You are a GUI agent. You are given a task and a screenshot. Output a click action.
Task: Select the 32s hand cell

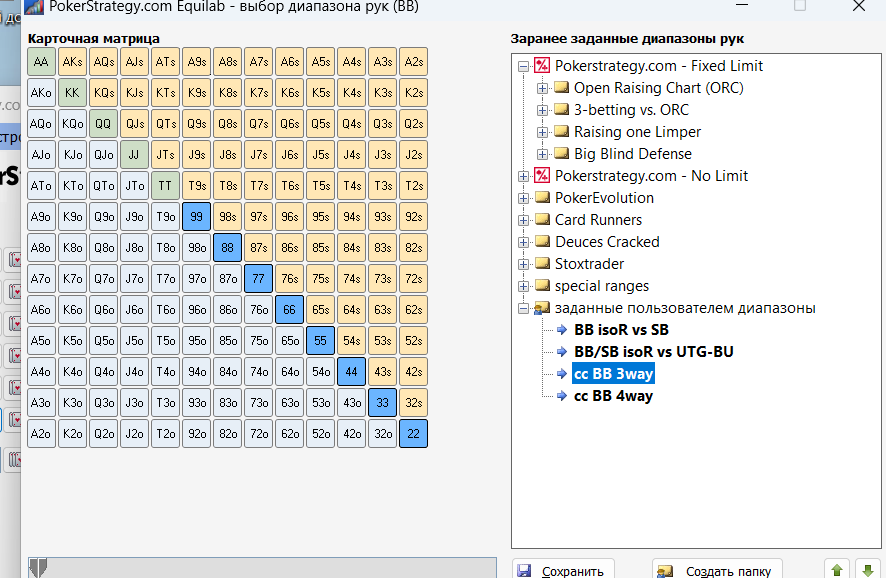(x=414, y=403)
